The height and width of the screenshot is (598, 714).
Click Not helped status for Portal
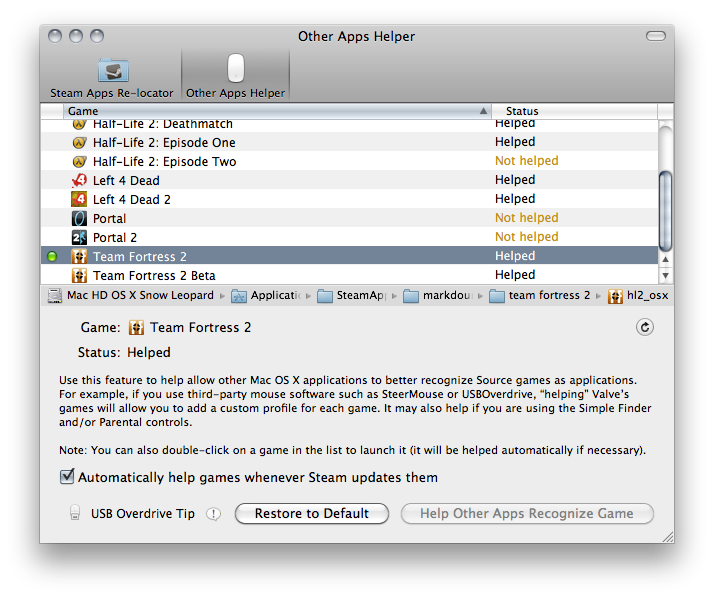[x=526, y=218]
